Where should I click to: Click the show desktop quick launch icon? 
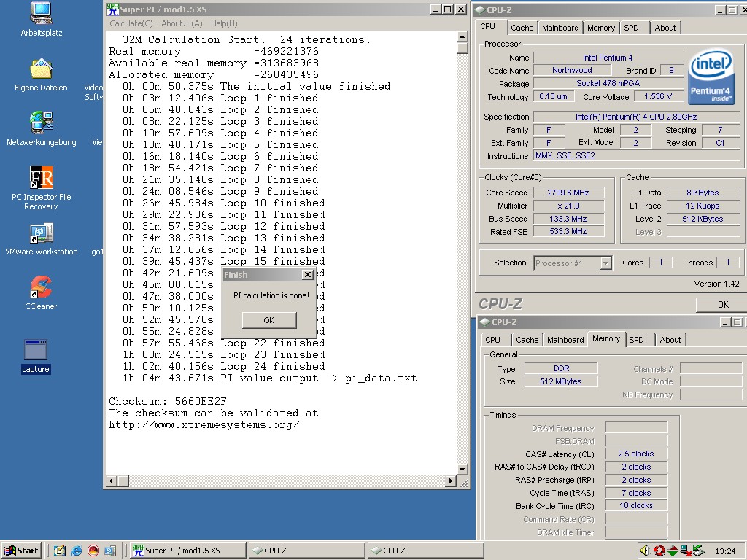(x=60, y=551)
